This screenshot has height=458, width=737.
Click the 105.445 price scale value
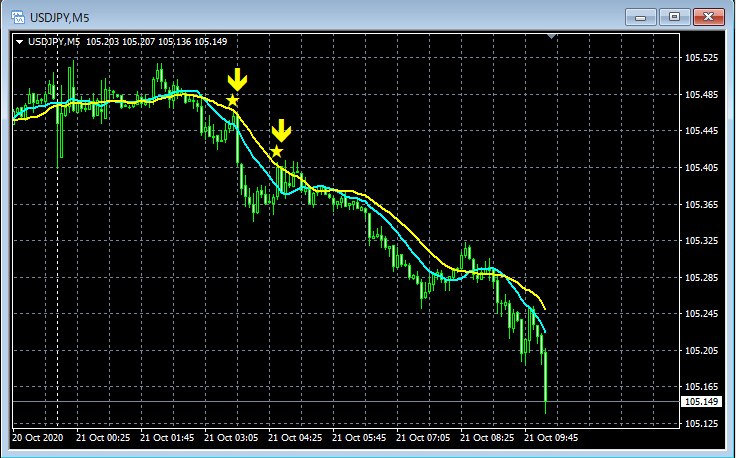[x=701, y=131]
